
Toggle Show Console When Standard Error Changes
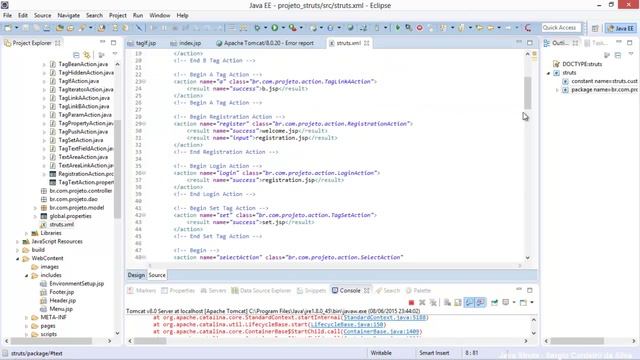coord(480,302)
